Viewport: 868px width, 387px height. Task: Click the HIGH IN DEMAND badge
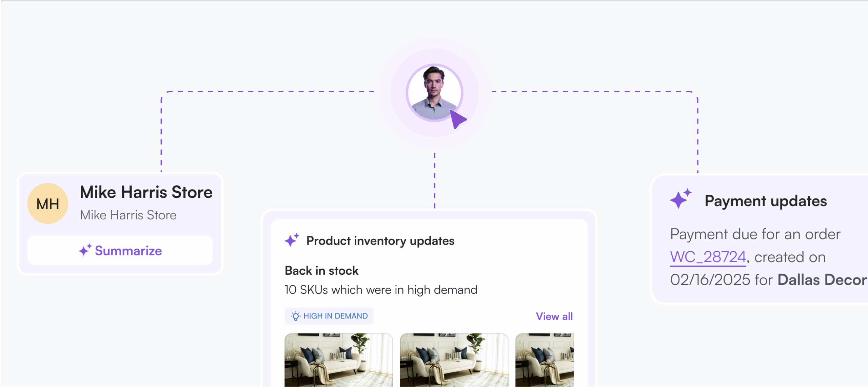click(x=329, y=316)
